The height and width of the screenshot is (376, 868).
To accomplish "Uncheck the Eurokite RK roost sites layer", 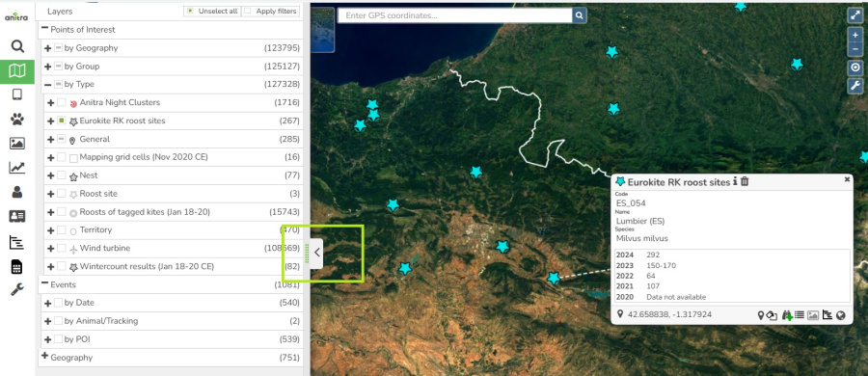I will [x=62, y=121].
